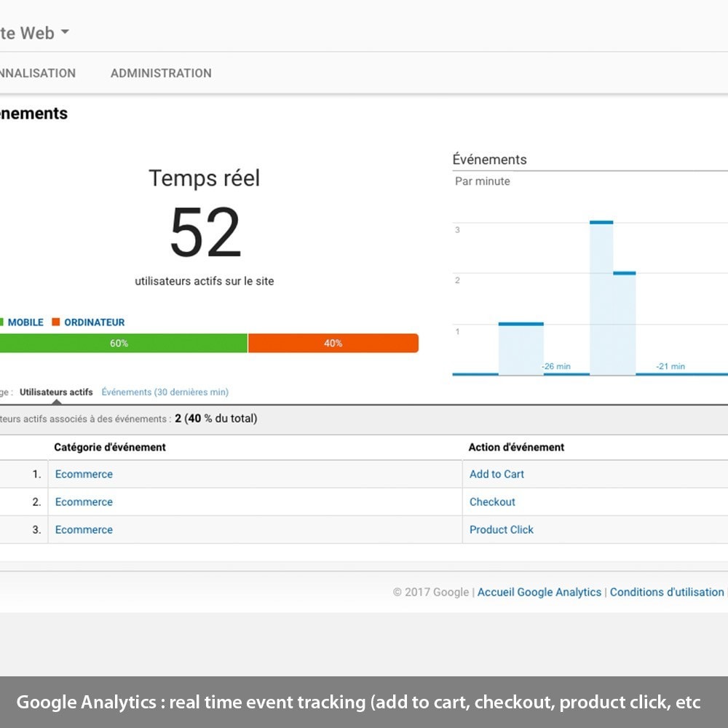
Task: Click the -21 min axis label
Action: click(x=670, y=366)
